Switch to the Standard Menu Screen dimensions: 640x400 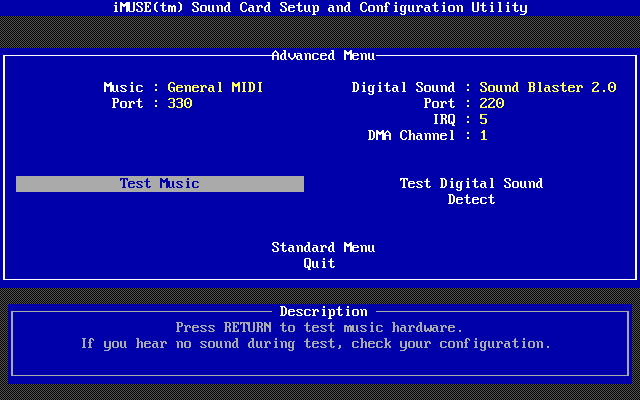323,248
